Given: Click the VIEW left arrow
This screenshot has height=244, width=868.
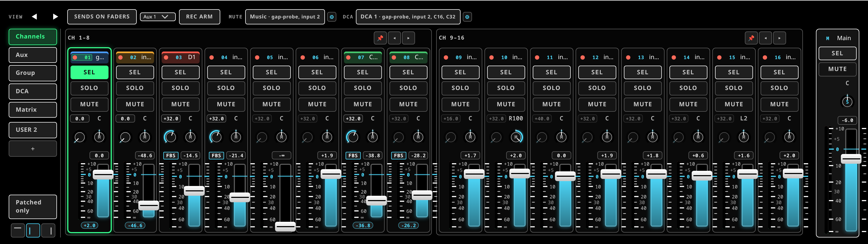Looking at the screenshot, I should point(34,17).
